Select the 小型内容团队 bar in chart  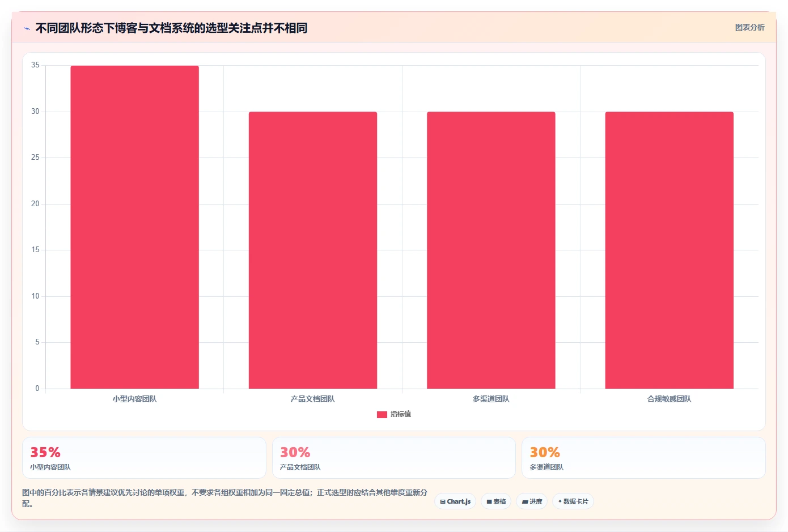point(134,227)
